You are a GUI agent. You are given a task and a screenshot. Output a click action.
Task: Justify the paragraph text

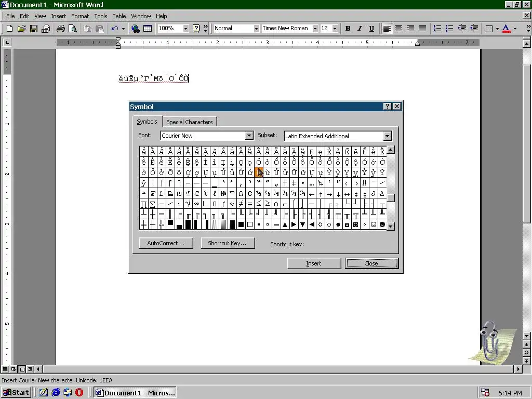pos(422,29)
